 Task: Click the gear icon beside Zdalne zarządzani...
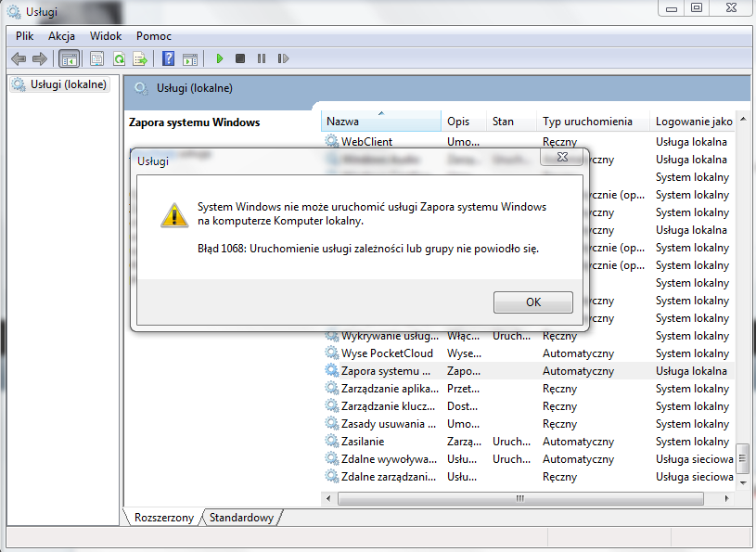pyautogui.click(x=332, y=476)
